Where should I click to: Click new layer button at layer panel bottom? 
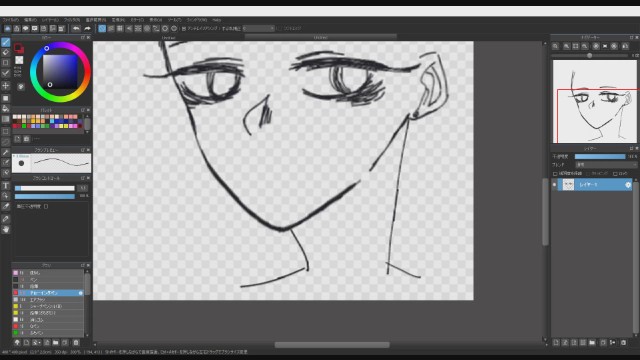[556, 342]
